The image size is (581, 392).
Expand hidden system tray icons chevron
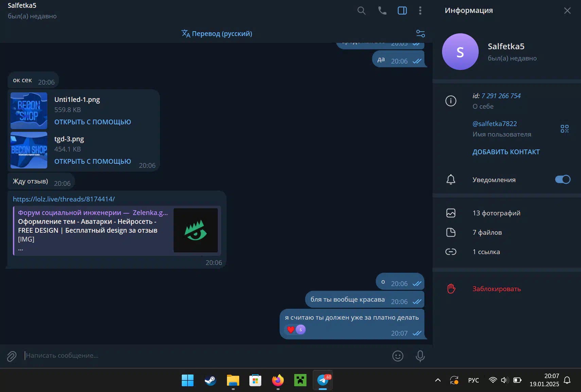coord(438,380)
